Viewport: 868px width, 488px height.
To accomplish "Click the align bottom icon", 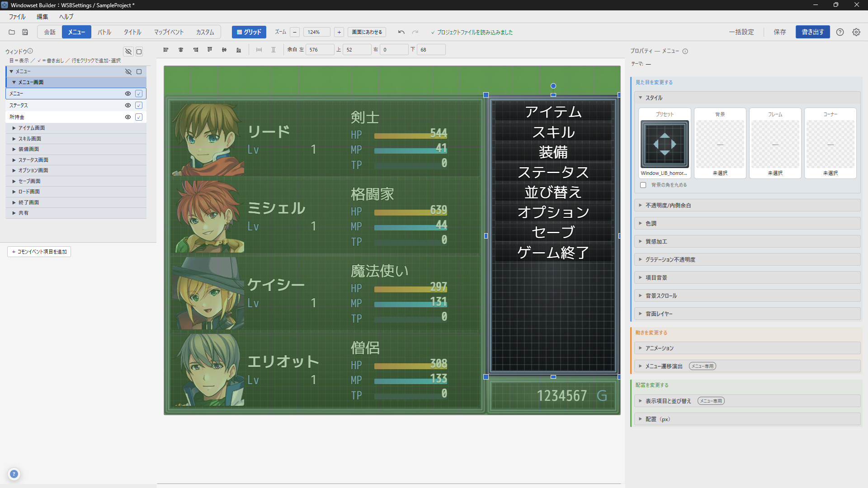I will tap(239, 50).
